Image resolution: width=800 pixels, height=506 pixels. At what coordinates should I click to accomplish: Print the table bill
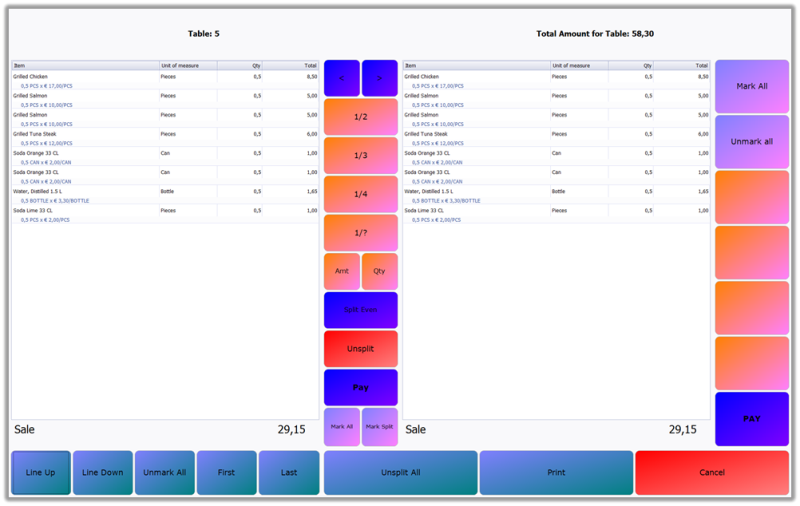tap(556, 472)
